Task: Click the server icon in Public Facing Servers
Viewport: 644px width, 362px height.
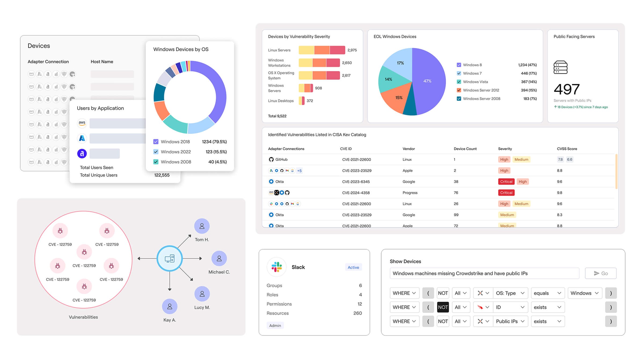Action: (x=560, y=67)
